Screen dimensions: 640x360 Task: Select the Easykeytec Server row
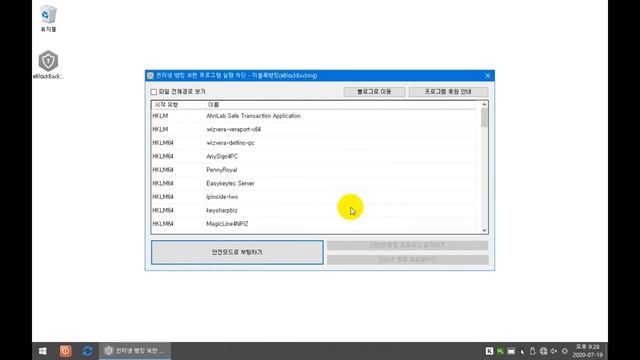pyautogui.click(x=314, y=183)
